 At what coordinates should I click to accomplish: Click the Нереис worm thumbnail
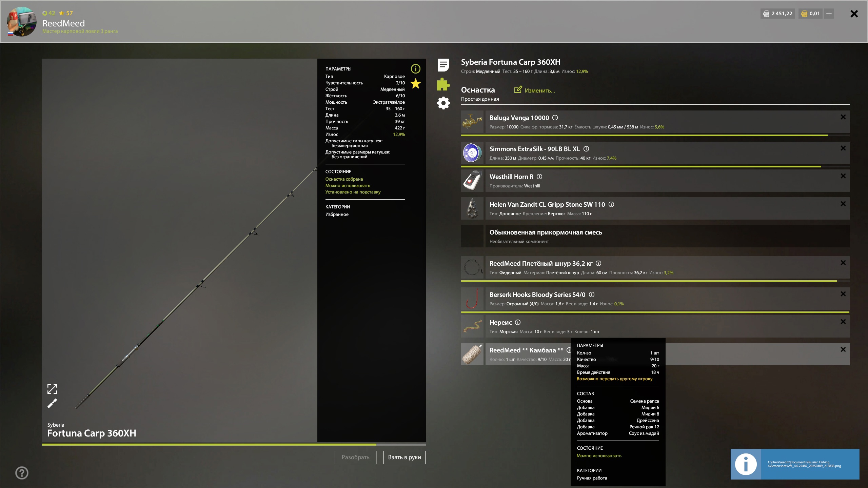(472, 326)
